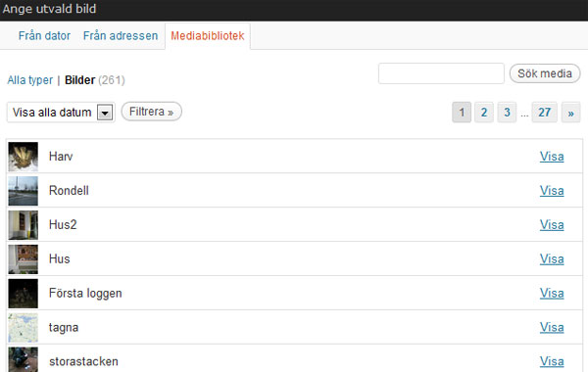588x372 pixels.
Task: Click the Hus2 thumbnail image
Action: pos(24,225)
